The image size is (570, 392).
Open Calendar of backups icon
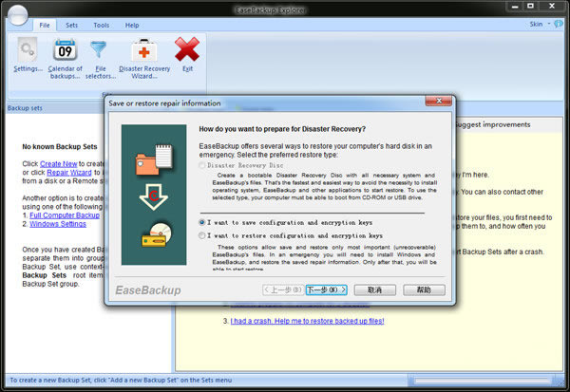pos(66,50)
